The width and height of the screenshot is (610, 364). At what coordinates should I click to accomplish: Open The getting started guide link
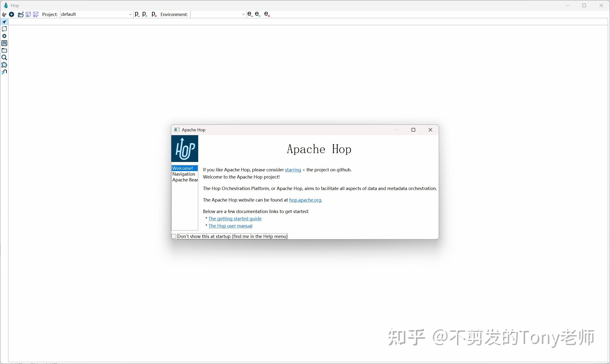click(x=235, y=219)
